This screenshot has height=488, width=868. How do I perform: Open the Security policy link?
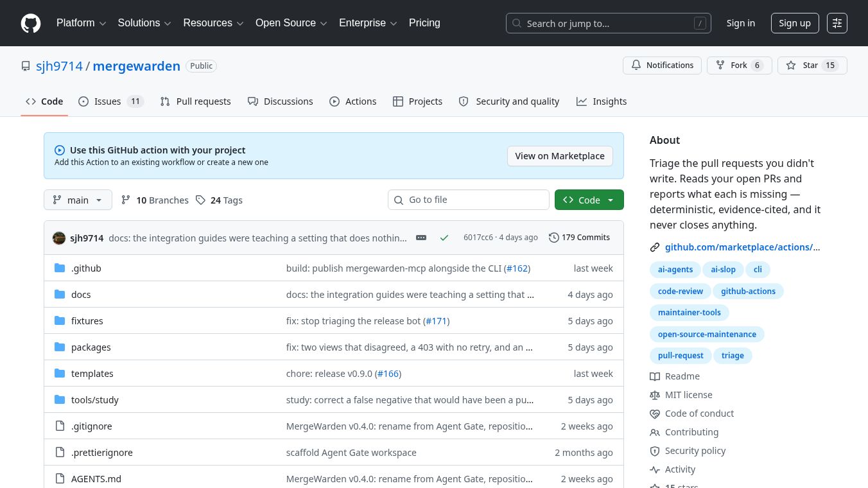click(x=688, y=451)
